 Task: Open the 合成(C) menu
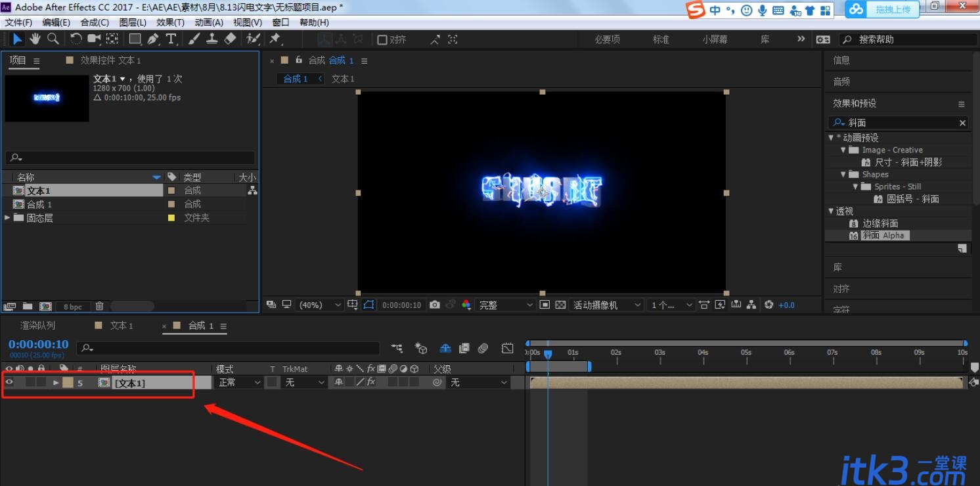click(x=95, y=22)
